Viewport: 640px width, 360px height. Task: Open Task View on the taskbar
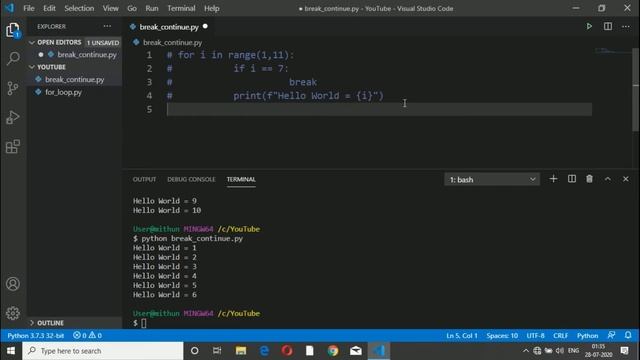coord(217,351)
